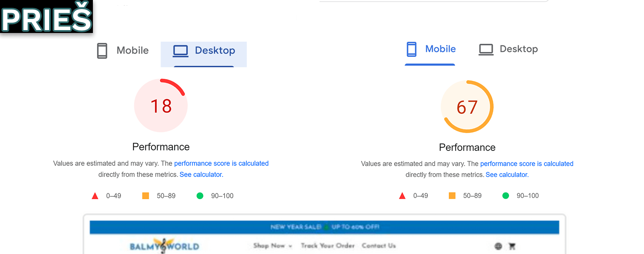Image resolution: width=644 pixels, height=254 pixels.
Task: Click the 18 performance score gauge
Action: (161, 106)
